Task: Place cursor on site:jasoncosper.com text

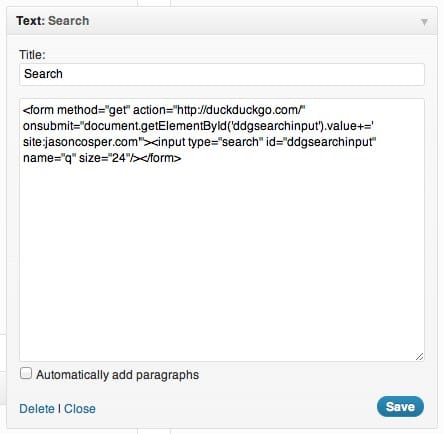Action: [81, 142]
